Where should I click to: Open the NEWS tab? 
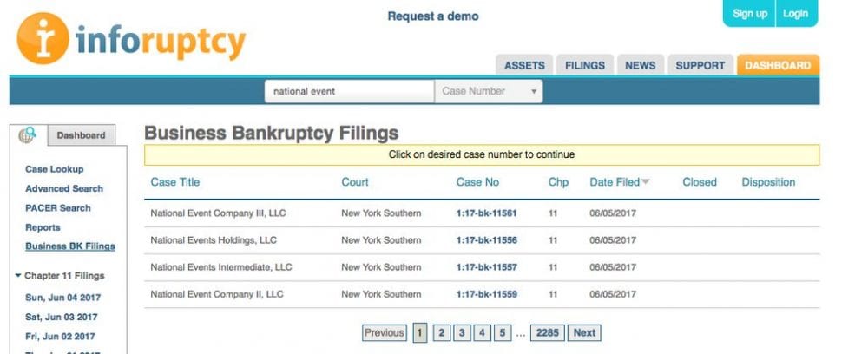click(640, 65)
